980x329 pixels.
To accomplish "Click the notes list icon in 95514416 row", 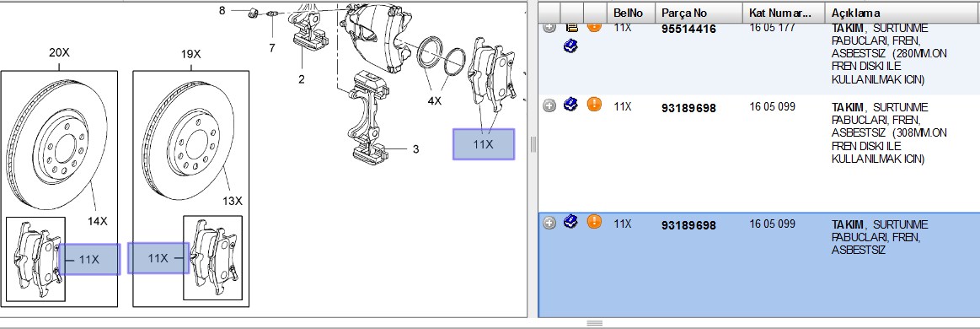I will [x=570, y=28].
